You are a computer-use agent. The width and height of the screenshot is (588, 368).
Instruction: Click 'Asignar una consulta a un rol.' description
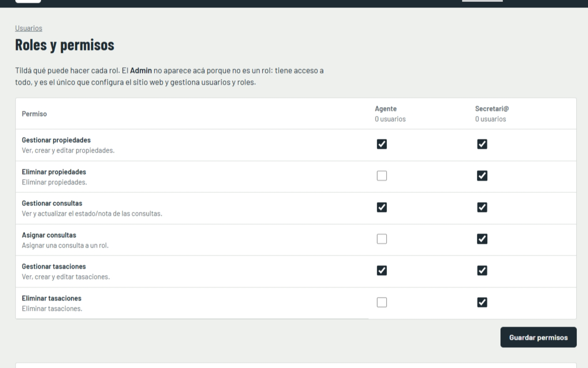65,245
